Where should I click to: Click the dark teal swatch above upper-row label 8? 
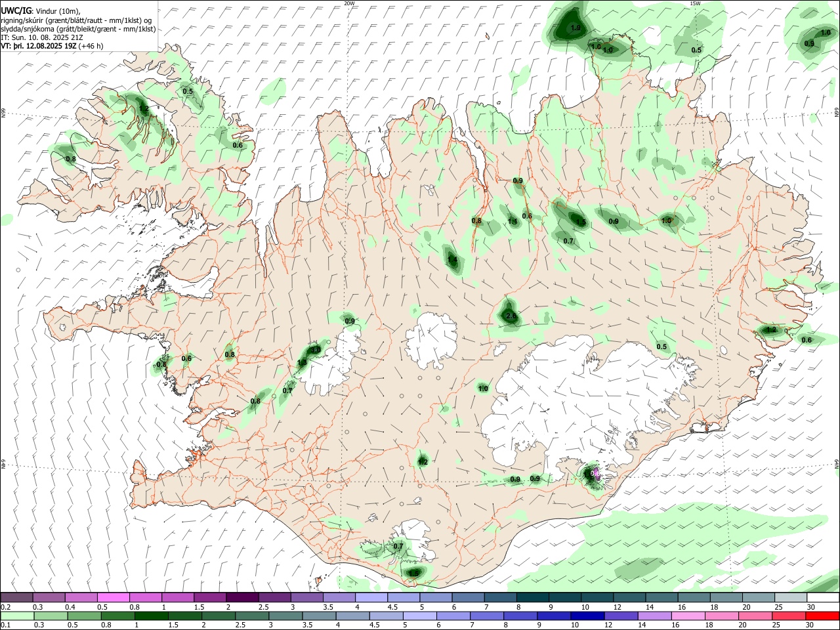pyautogui.click(x=533, y=597)
